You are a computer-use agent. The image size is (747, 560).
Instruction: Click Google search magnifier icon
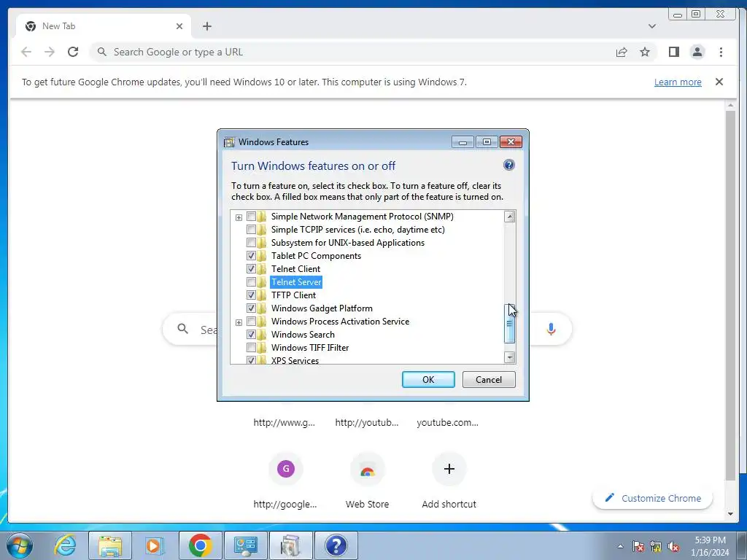click(183, 329)
